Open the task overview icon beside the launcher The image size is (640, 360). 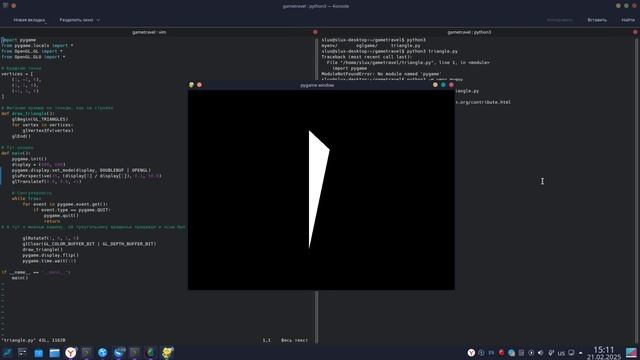[22, 353]
